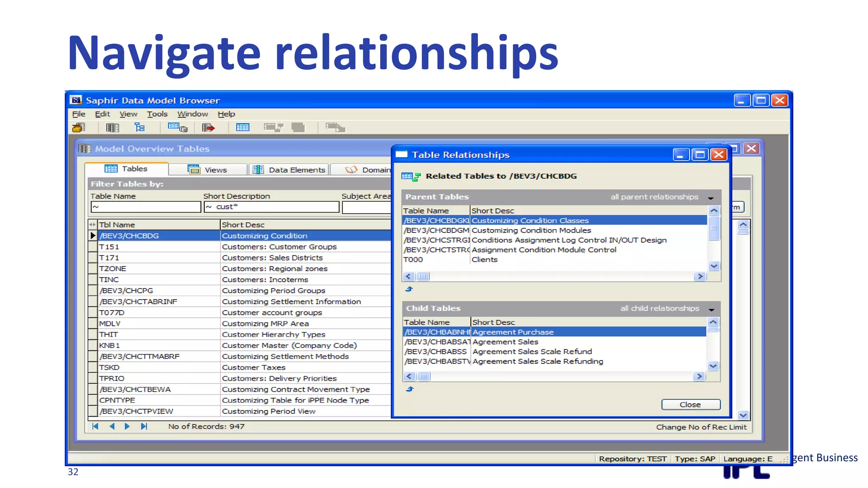Click the Child Tables vertical scrollbar down arrow

(x=713, y=366)
